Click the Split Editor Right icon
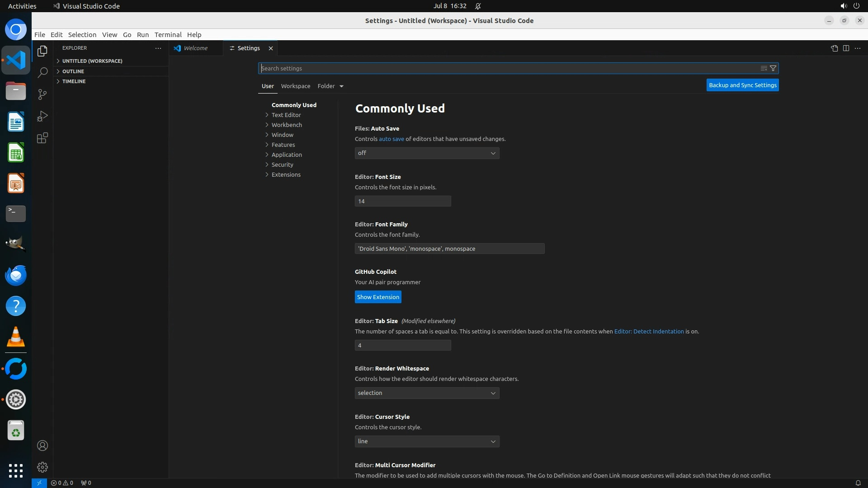 coord(846,48)
